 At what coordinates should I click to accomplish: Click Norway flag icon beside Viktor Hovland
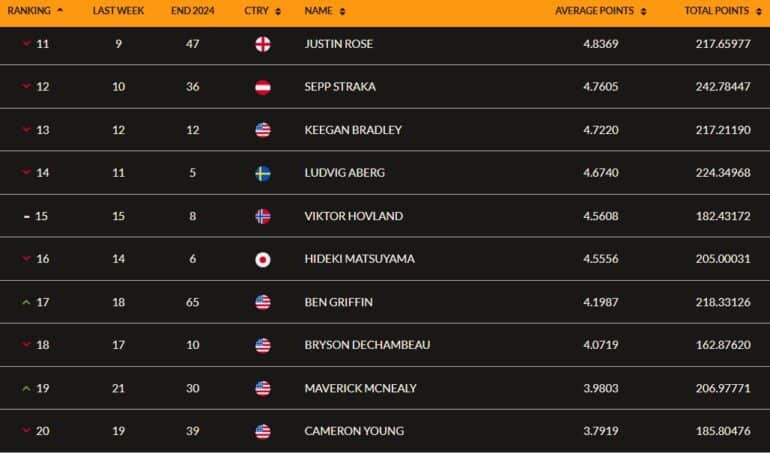263,216
